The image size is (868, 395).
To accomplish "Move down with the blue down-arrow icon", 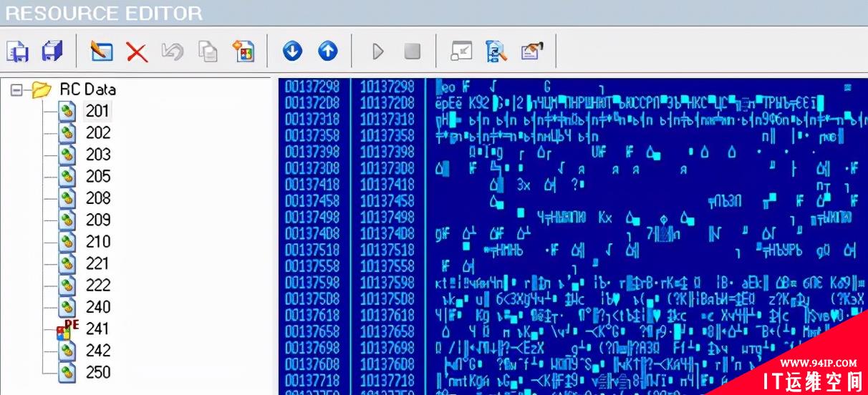I will click(292, 51).
